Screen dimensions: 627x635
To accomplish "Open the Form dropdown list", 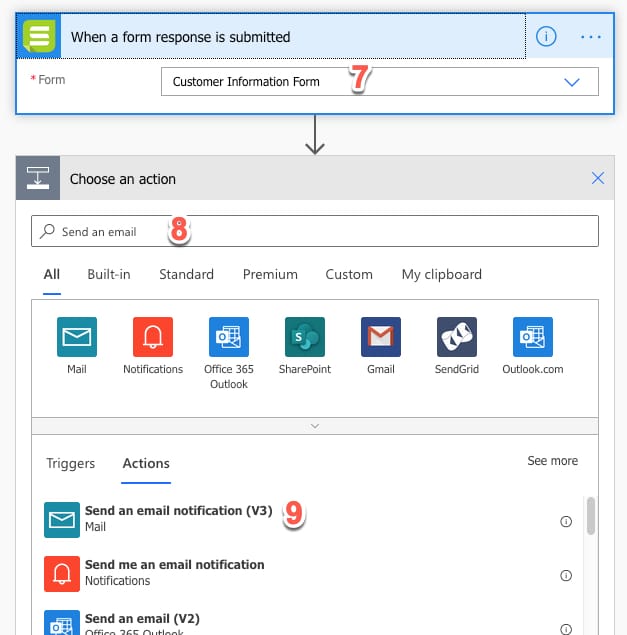I will [572, 82].
